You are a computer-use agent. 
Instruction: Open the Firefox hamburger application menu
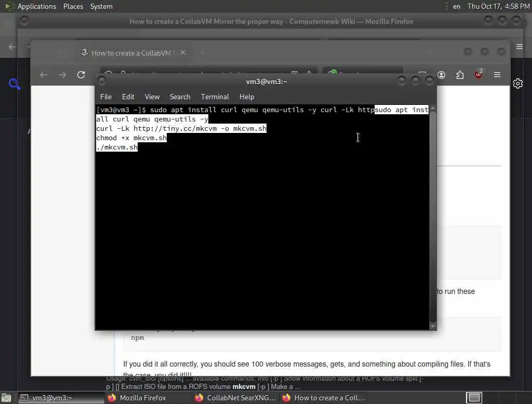[x=497, y=75]
